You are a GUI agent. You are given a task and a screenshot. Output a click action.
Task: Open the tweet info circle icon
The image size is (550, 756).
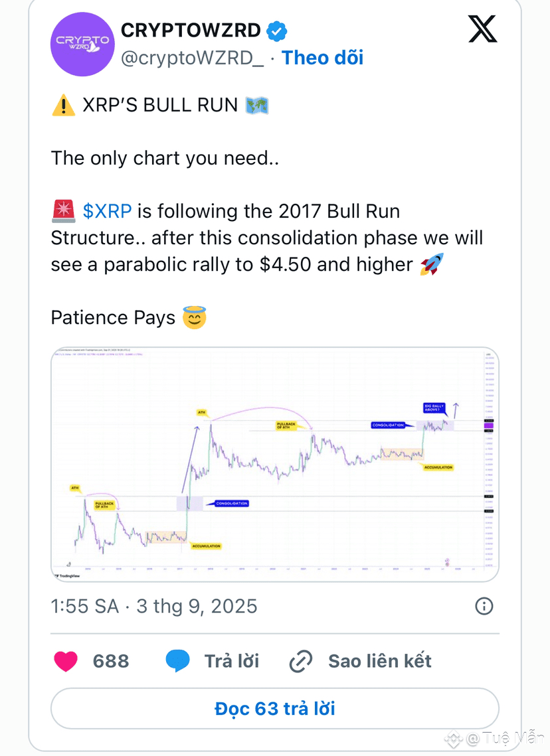[484, 606]
